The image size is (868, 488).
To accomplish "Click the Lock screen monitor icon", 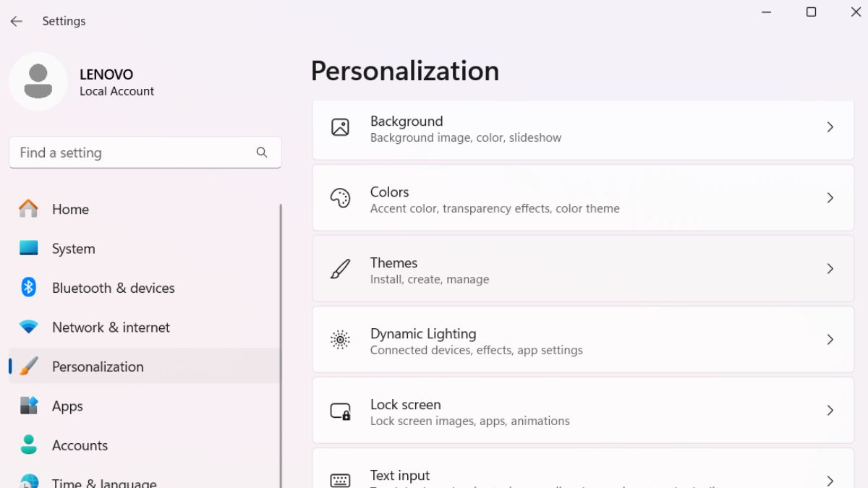I will pyautogui.click(x=340, y=411).
